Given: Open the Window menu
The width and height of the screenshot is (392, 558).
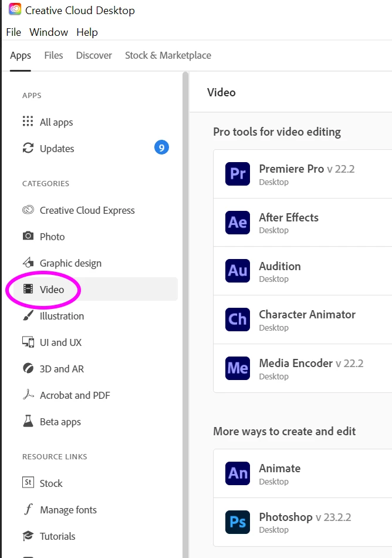Looking at the screenshot, I should (49, 32).
